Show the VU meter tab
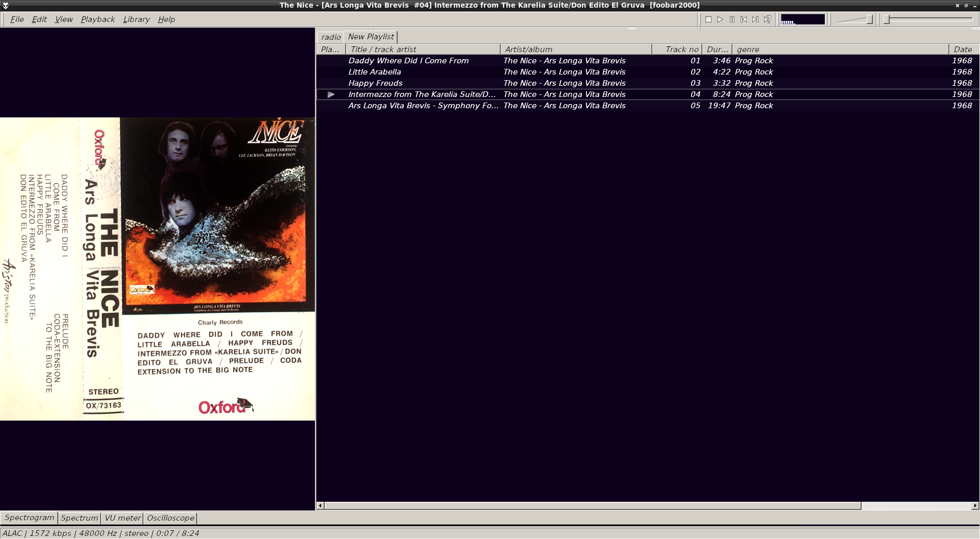 pos(122,518)
